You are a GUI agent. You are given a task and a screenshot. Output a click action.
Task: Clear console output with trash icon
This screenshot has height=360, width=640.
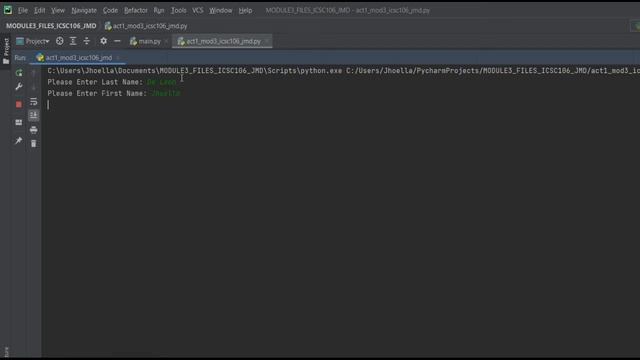pyautogui.click(x=33, y=144)
